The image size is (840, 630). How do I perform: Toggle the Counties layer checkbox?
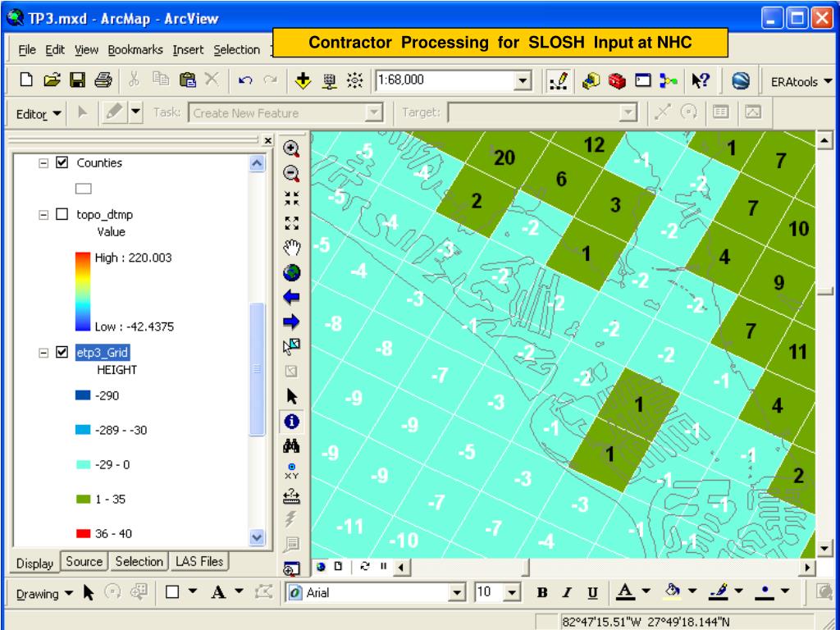pos(62,162)
